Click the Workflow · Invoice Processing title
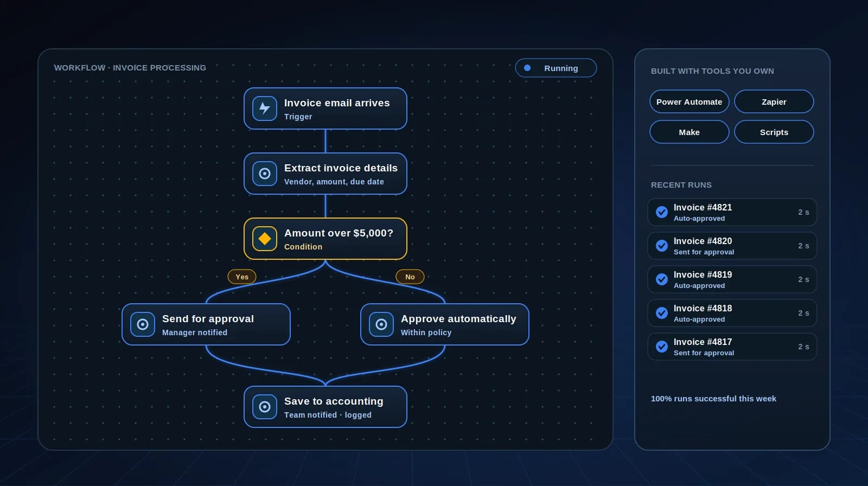 pos(130,68)
